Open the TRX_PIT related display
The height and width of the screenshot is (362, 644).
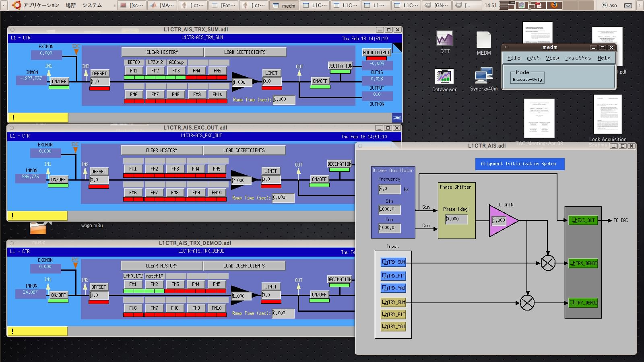point(394,276)
